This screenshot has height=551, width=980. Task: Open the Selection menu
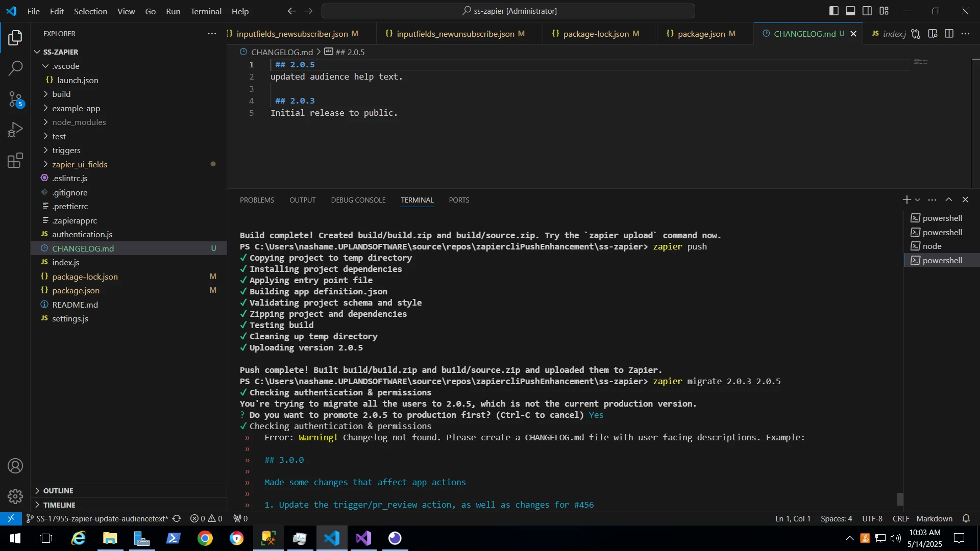90,11
